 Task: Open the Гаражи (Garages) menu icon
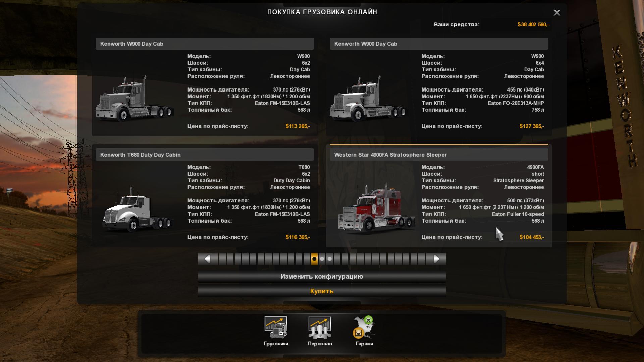tap(364, 331)
